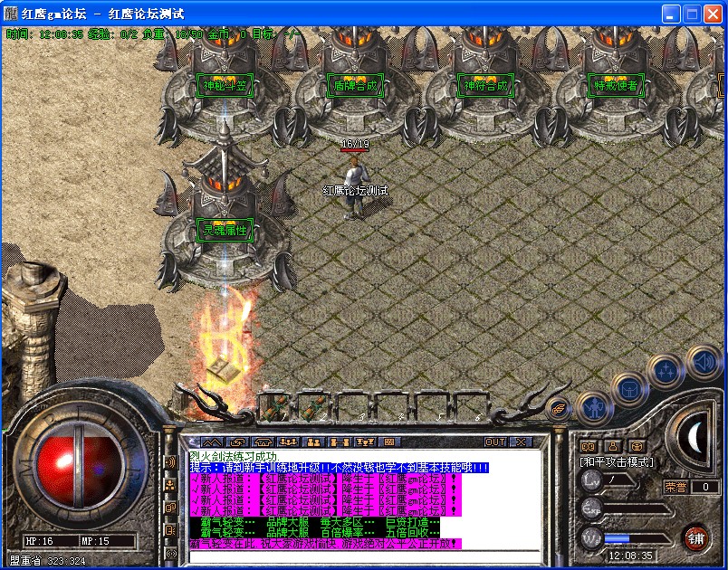Use the potion in quick slot 2
The width and height of the screenshot is (728, 570).
pos(315,407)
